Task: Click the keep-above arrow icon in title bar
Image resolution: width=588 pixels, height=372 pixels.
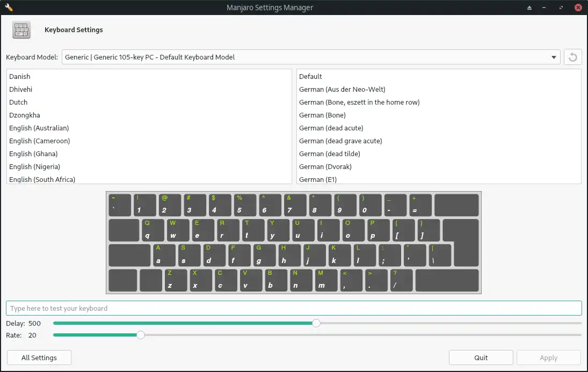Action: tap(529, 8)
